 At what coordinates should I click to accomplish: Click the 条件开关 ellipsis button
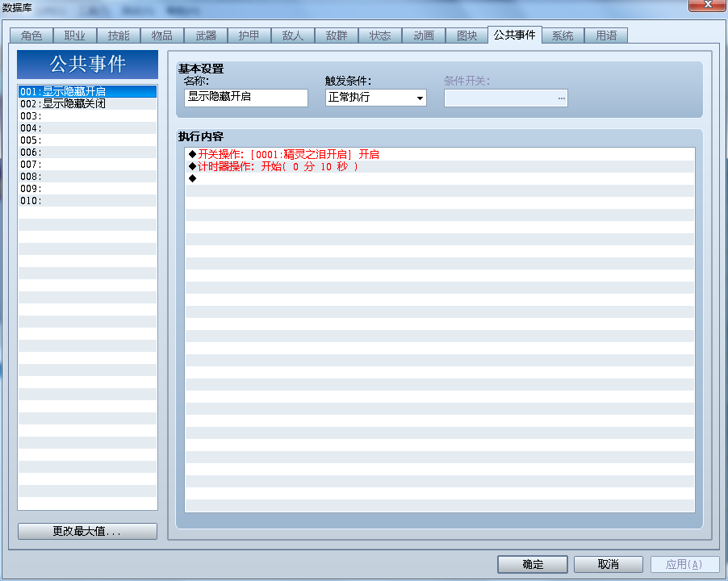point(561,98)
